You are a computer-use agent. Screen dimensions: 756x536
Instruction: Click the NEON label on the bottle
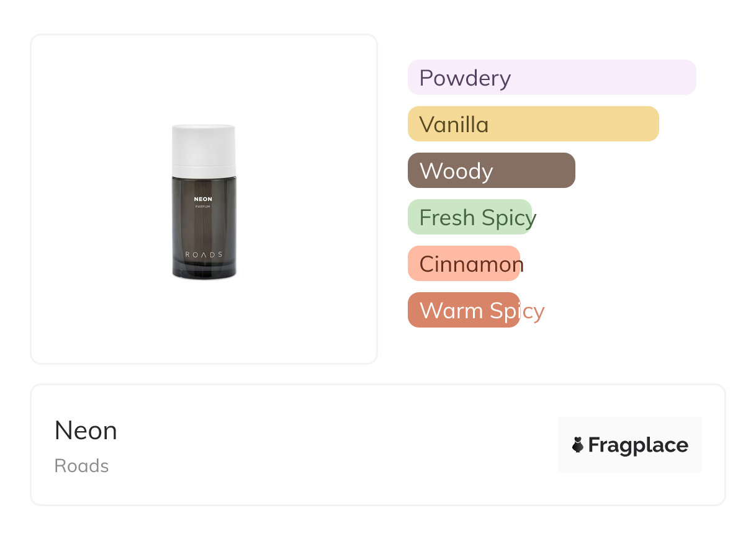click(x=203, y=199)
